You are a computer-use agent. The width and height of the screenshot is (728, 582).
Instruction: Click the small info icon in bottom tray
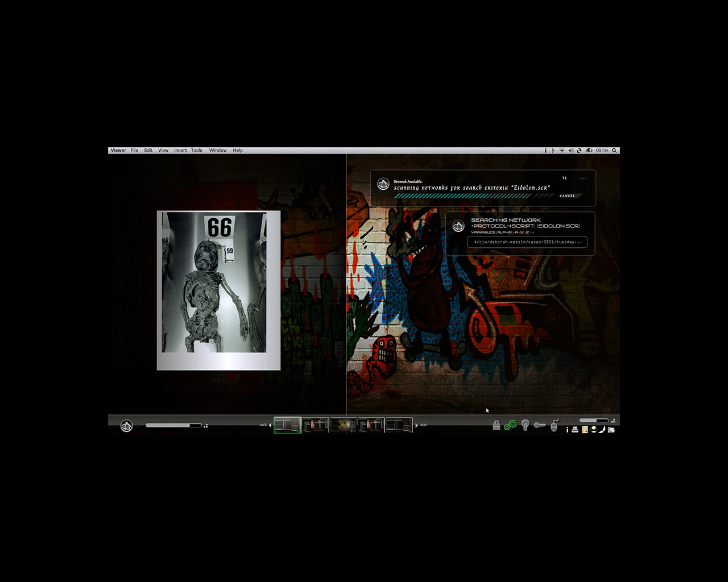567,430
